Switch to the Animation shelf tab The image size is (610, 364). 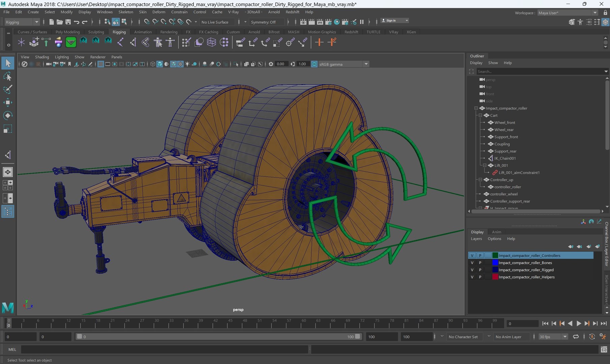[143, 32]
